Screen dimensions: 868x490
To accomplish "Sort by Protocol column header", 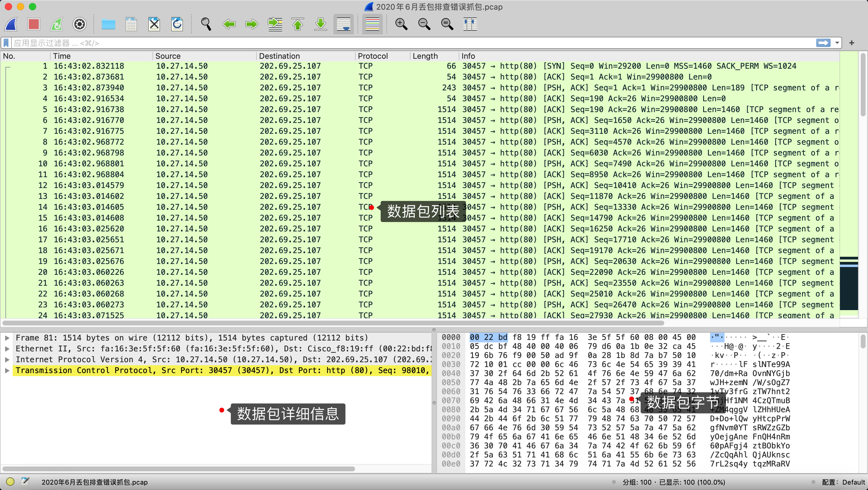I will [x=373, y=56].
